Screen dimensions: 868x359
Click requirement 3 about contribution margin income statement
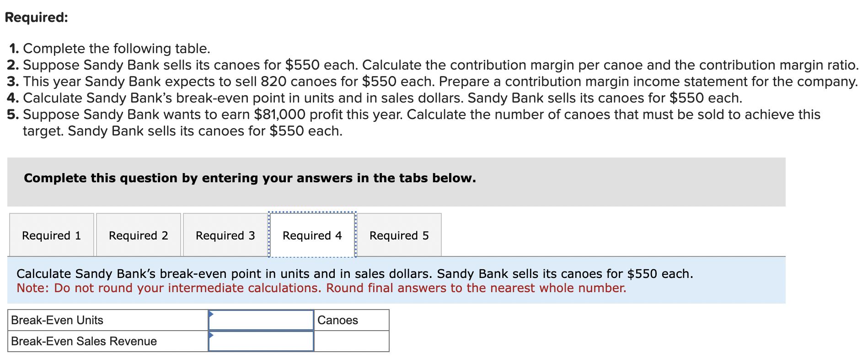[434, 81]
